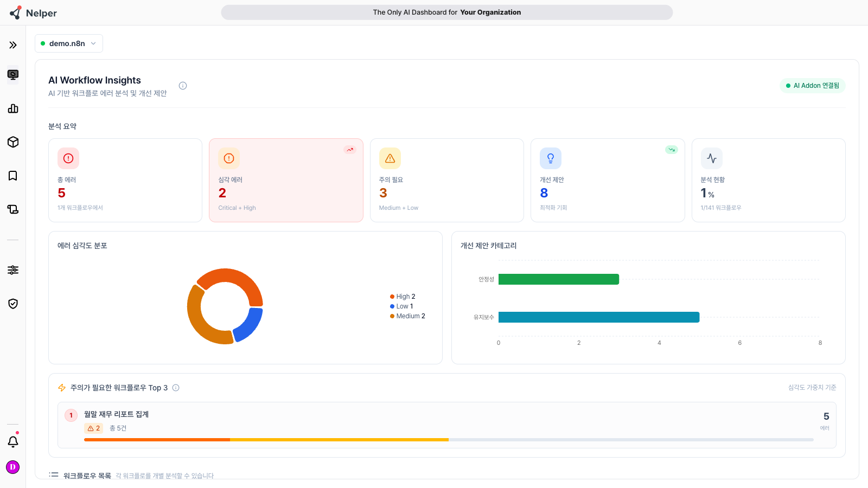Click the AI Addon 연결됨 status badge
This screenshot has height=488, width=868.
[x=813, y=86]
